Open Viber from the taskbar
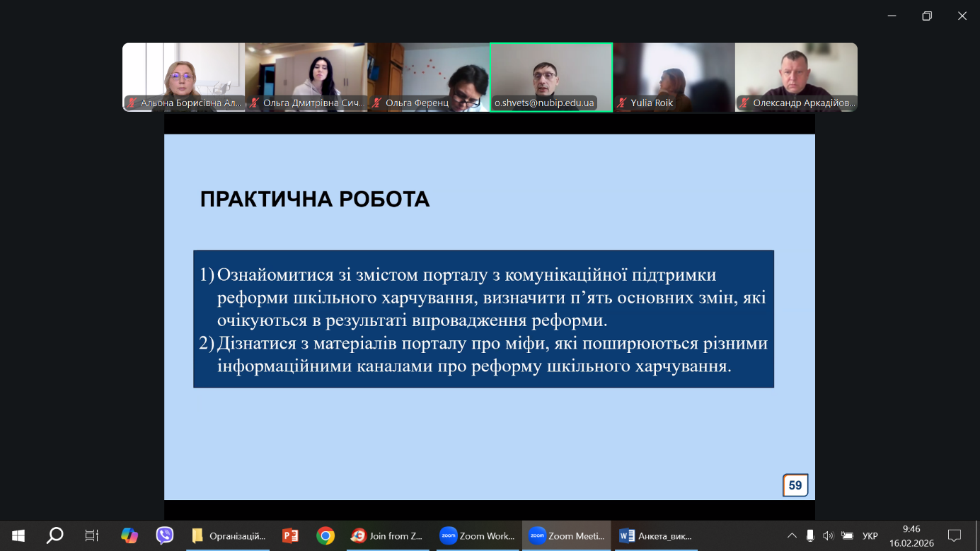The image size is (980, 551). coord(165,535)
